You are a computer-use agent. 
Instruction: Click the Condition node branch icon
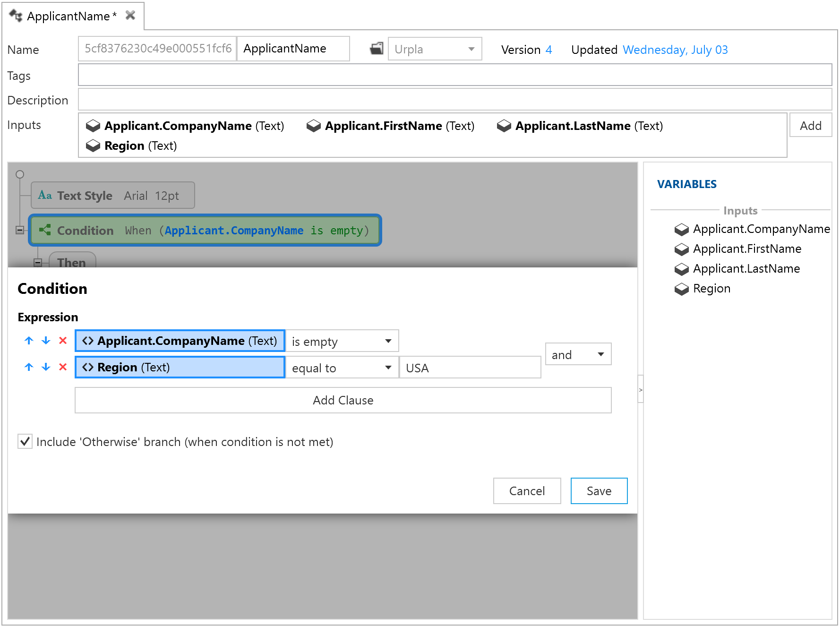tap(45, 230)
